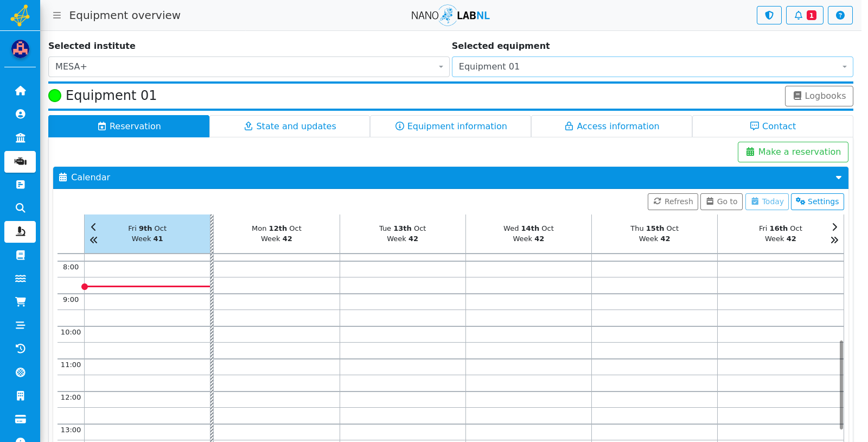Select the engine equipment icon in the sidebar
The height and width of the screenshot is (442, 868).
click(x=20, y=161)
